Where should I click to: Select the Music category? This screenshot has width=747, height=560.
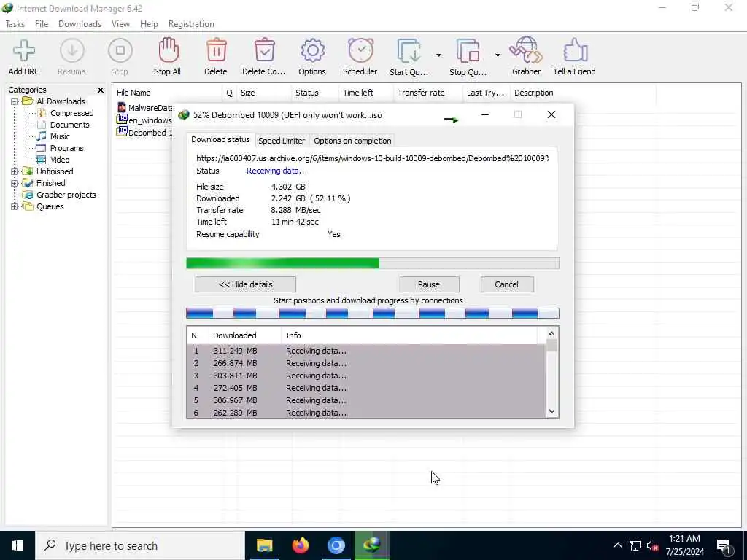(x=60, y=136)
